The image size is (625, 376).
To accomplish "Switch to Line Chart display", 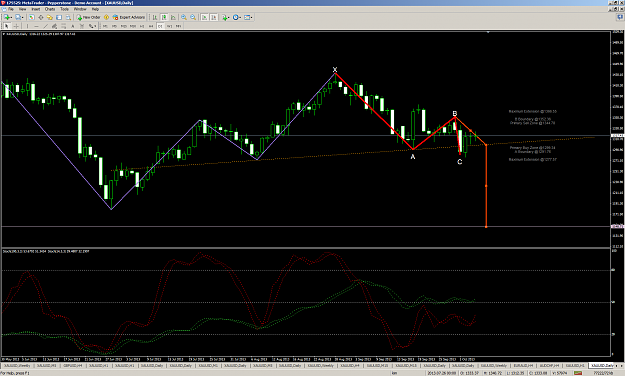I will [173, 17].
